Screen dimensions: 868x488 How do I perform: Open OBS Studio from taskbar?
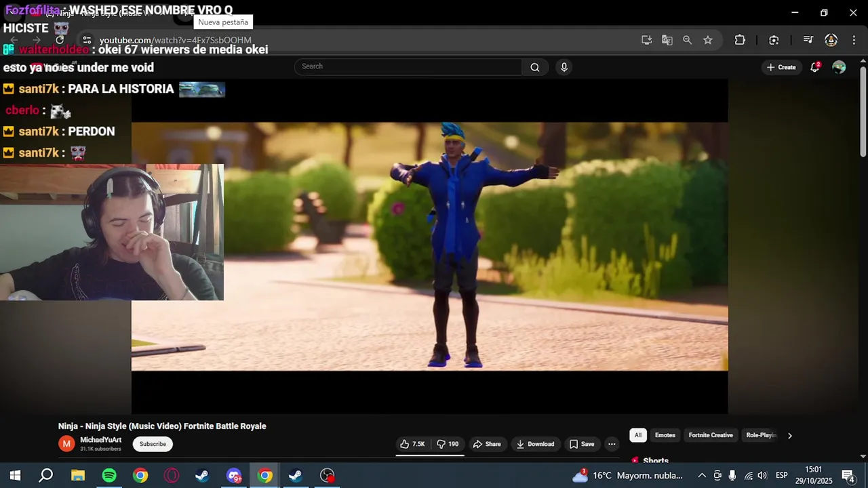tap(328, 476)
